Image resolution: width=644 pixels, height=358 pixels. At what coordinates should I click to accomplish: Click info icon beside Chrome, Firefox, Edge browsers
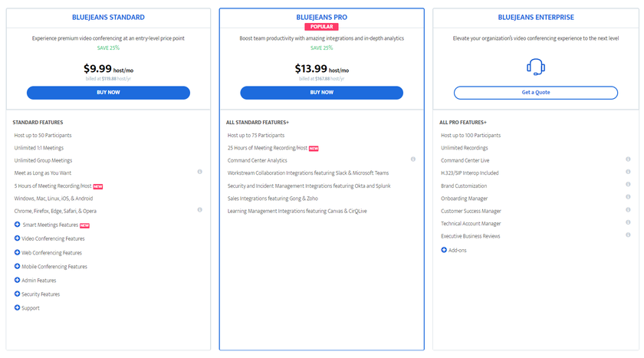[x=200, y=209]
